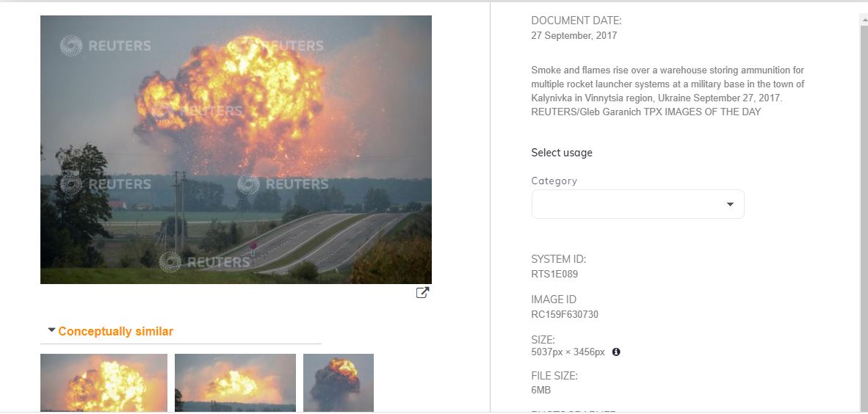Click the info icon beside image size
This screenshot has height=414, width=868.
(616, 352)
